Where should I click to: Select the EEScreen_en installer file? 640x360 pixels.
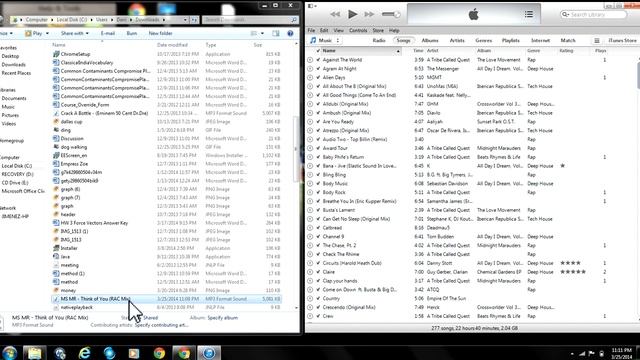[74, 156]
